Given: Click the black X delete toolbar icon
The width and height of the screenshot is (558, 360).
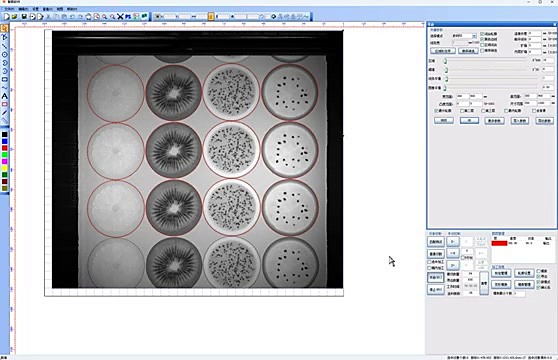Looking at the screenshot, I should coord(120,16).
